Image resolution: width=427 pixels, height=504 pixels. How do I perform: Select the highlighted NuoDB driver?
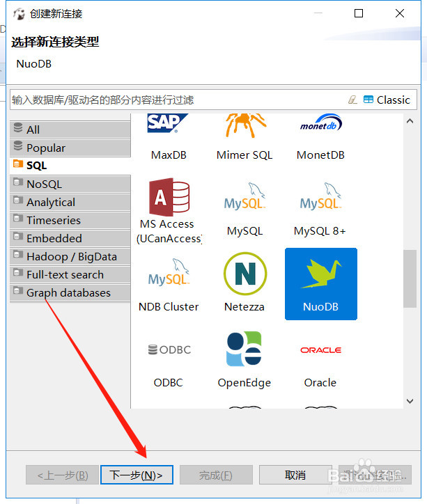click(320, 283)
